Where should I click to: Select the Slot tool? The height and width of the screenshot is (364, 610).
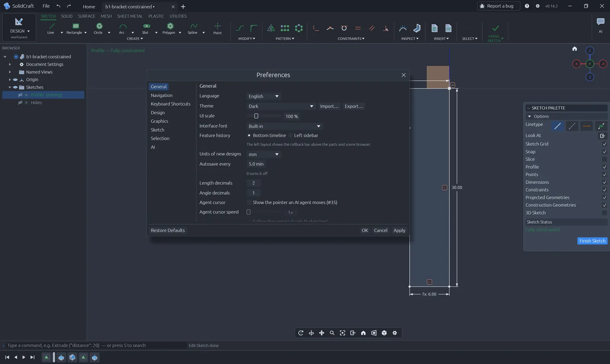pos(146,28)
